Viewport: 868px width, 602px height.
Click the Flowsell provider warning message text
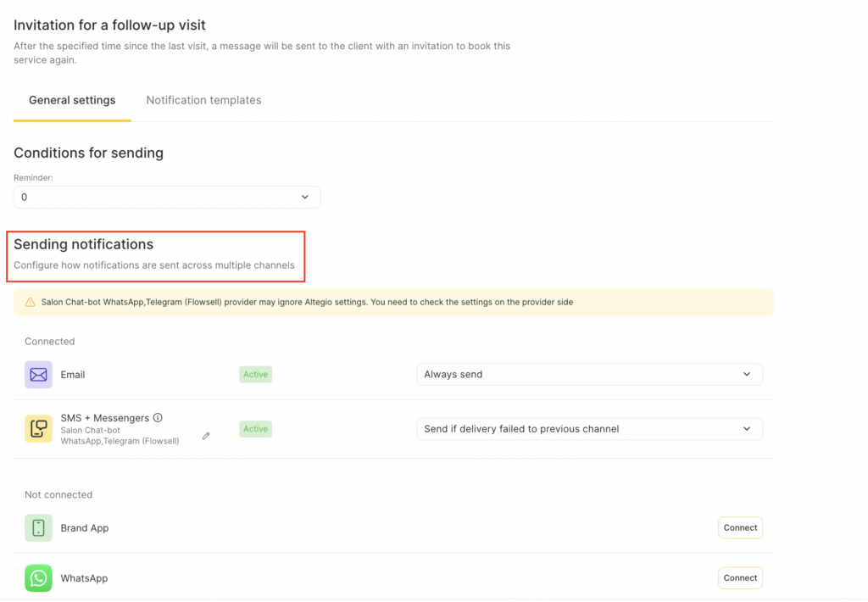(x=307, y=302)
